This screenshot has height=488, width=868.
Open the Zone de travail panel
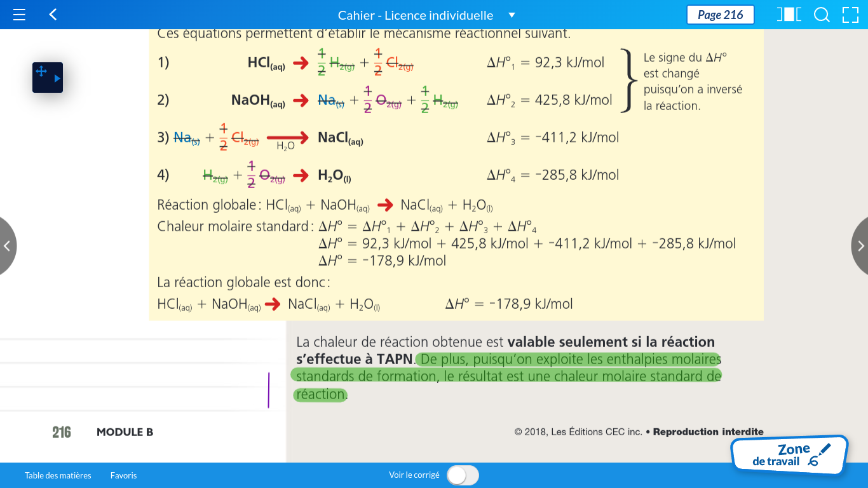click(789, 455)
